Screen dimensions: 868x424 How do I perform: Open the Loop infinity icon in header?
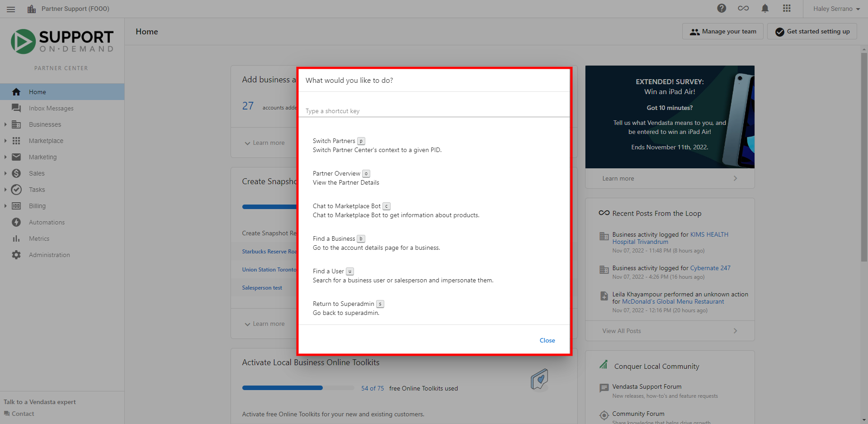pyautogui.click(x=743, y=8)
